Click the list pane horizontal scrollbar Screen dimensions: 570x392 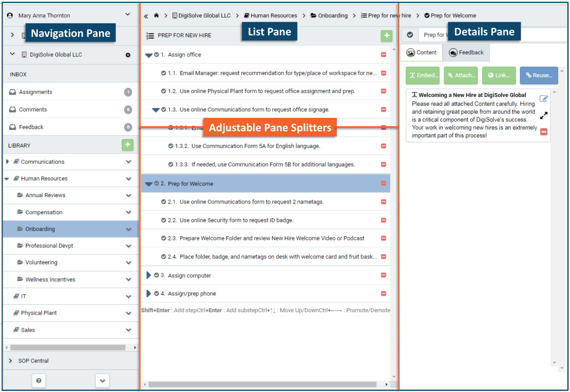[262, 384]
